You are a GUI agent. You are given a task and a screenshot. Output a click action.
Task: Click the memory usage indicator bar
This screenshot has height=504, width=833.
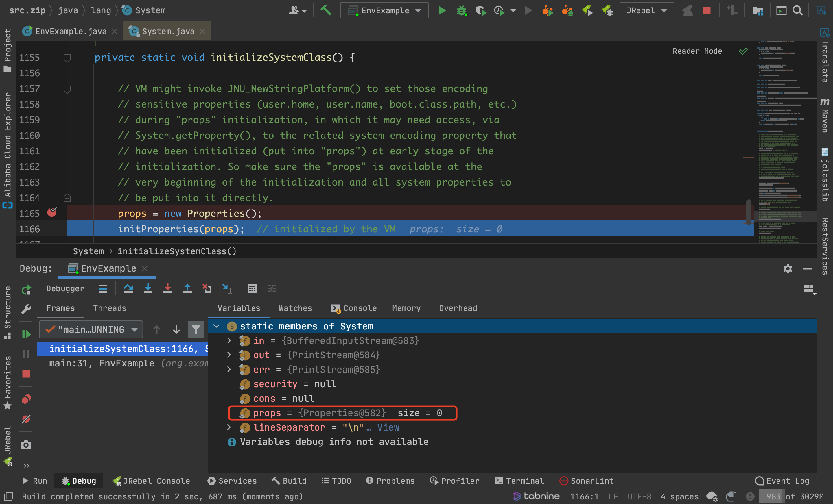pyautogui.click(x=791, y=496)
